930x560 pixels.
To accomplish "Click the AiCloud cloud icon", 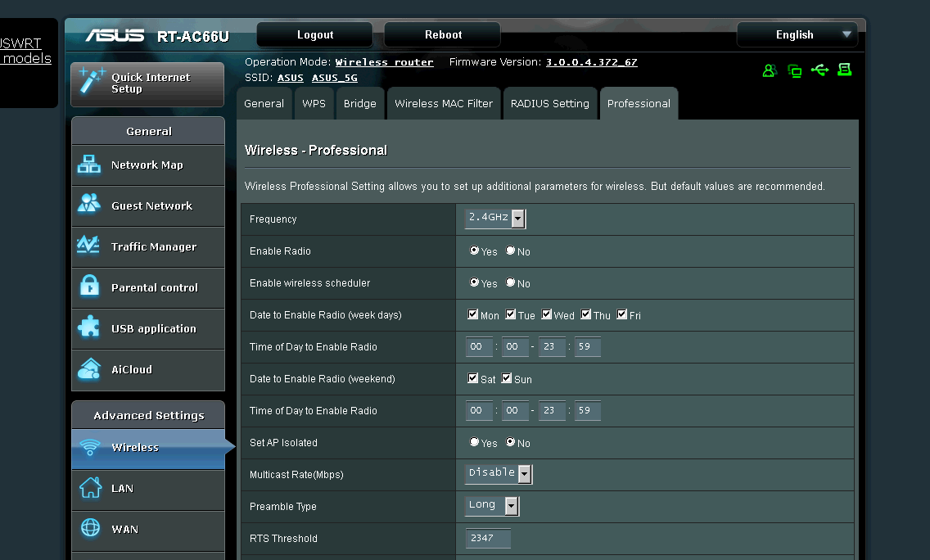I will pos(89,368).
